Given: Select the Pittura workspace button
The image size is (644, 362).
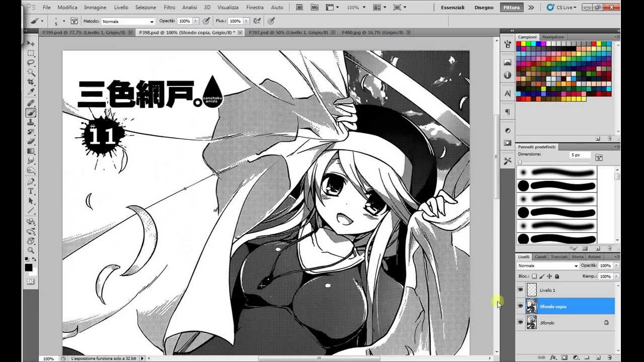Looking at the screenshot, I should [511, 8].
